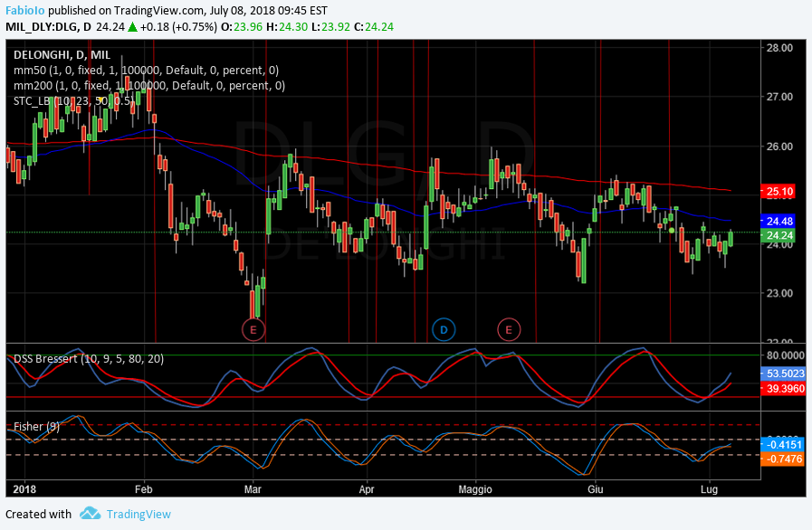Click the Fisher (9) indicator legend

pos(36,427)
